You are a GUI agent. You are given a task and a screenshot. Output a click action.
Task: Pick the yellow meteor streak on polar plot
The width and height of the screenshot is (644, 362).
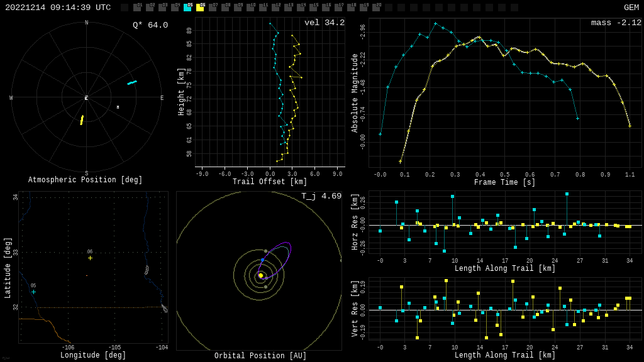pyautogui.click(x=81, y=120)
